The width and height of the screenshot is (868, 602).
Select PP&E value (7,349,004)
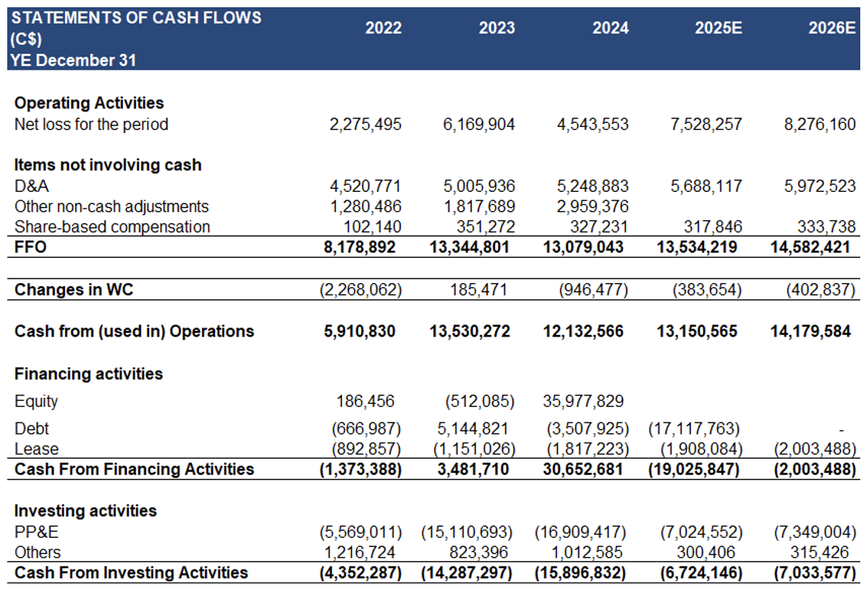click(x=815, y=532)
